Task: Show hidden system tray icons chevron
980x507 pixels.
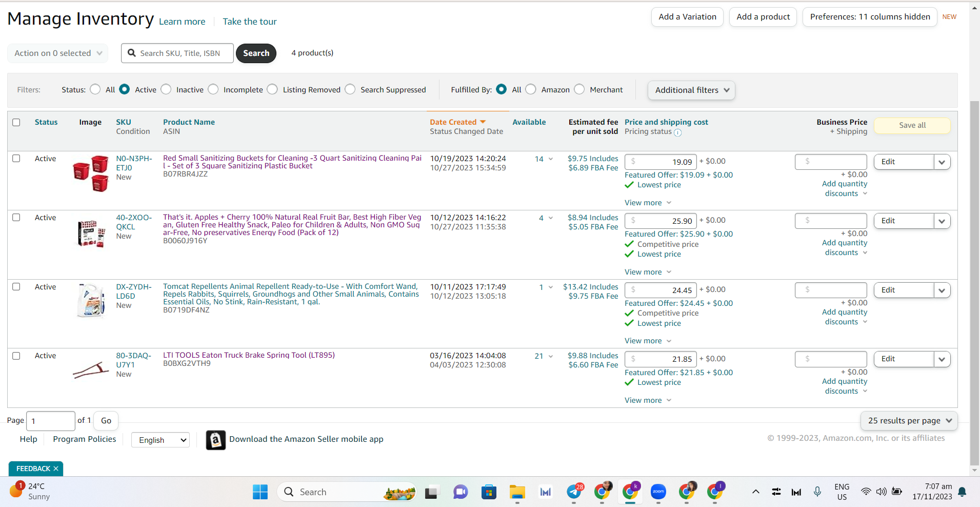Action: 755,492
